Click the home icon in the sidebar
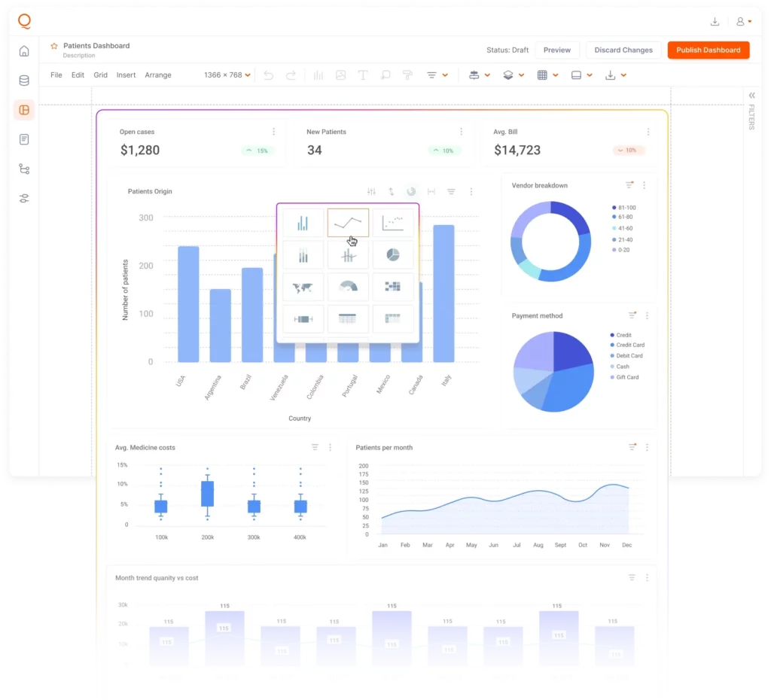The width and height of the screenshot is (771, 700). (24, 51)
